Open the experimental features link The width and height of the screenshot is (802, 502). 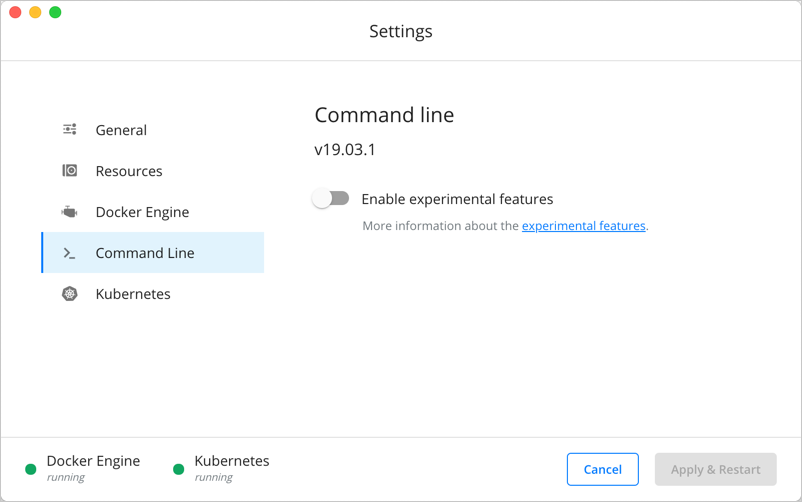583,226
